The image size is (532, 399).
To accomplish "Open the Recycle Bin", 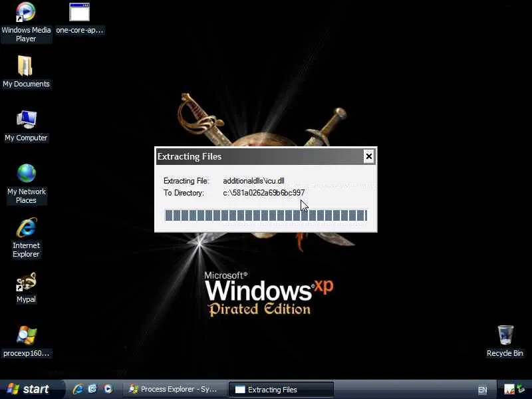I will [505, 341].
